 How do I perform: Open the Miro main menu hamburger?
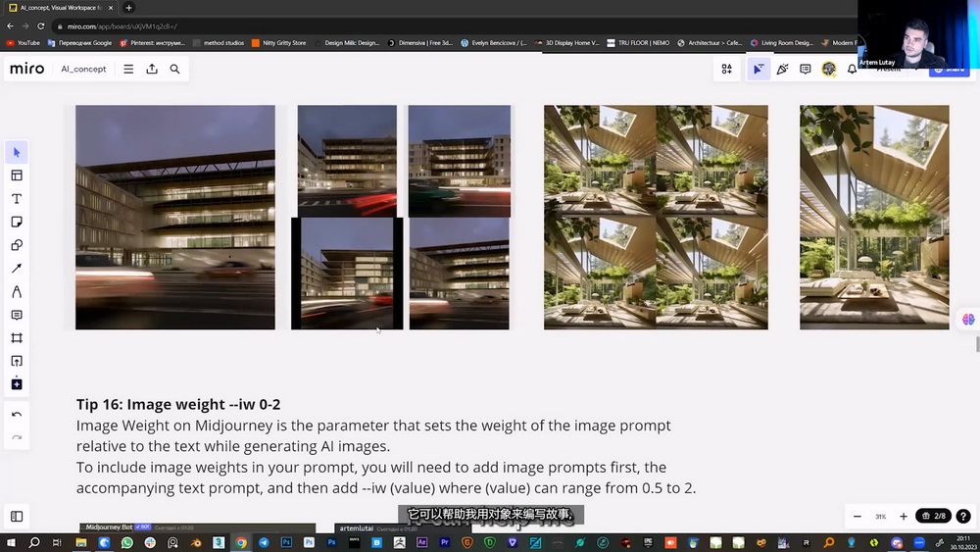pos(128,69)
